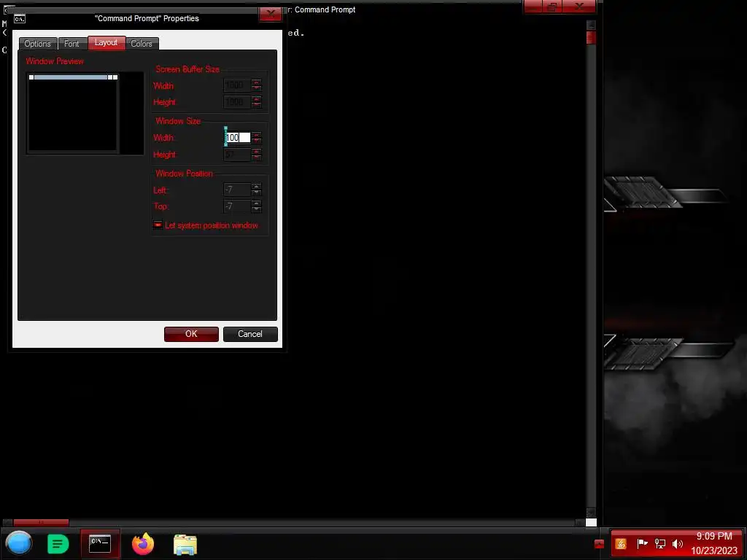Show hidden tray icons arrow
Viewport: 747px width, 560px height.
(x=600, y=544)
